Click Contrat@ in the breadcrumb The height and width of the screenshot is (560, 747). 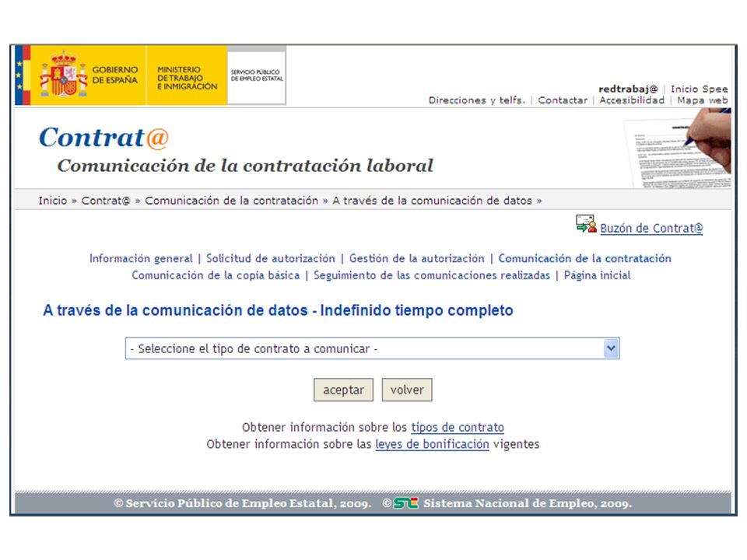point(106,201)
